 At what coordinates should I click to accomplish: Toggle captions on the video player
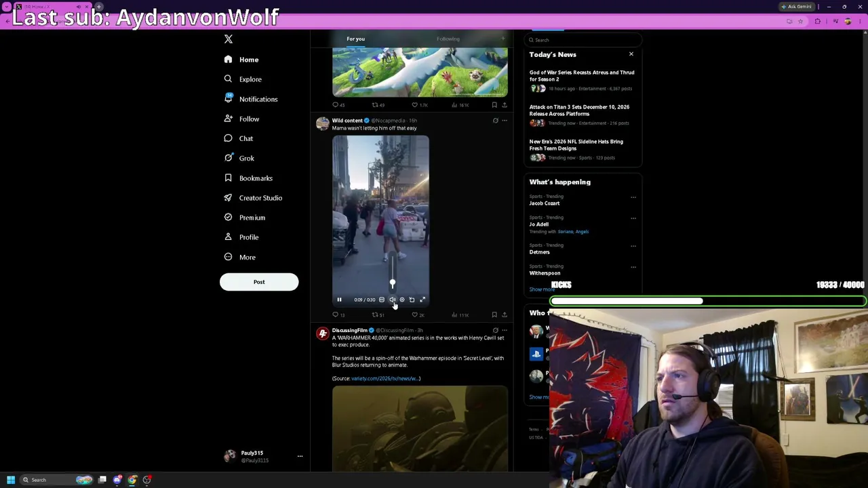click(x=382, y=300)
